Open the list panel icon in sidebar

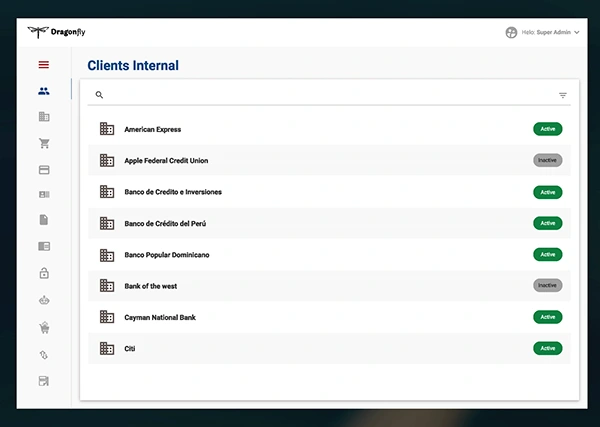[x=44, y=246]
